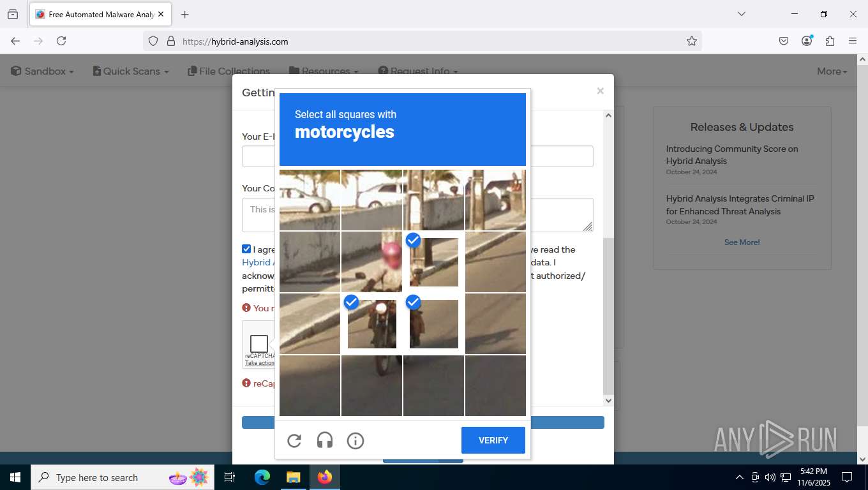Open Introducing Community Score on Hybrid Analysis article
This screenshot has width=868, height=490.
coord(731,155)
